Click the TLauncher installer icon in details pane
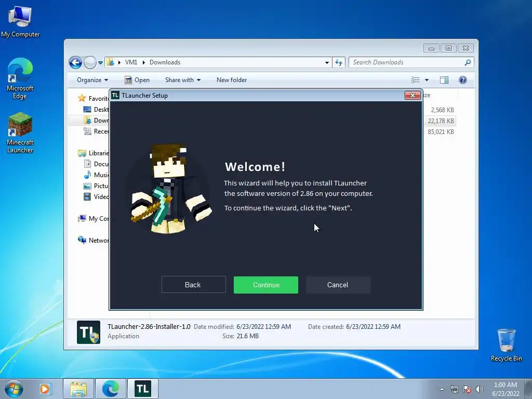This screenshot has width=532, height=399. 88,332
